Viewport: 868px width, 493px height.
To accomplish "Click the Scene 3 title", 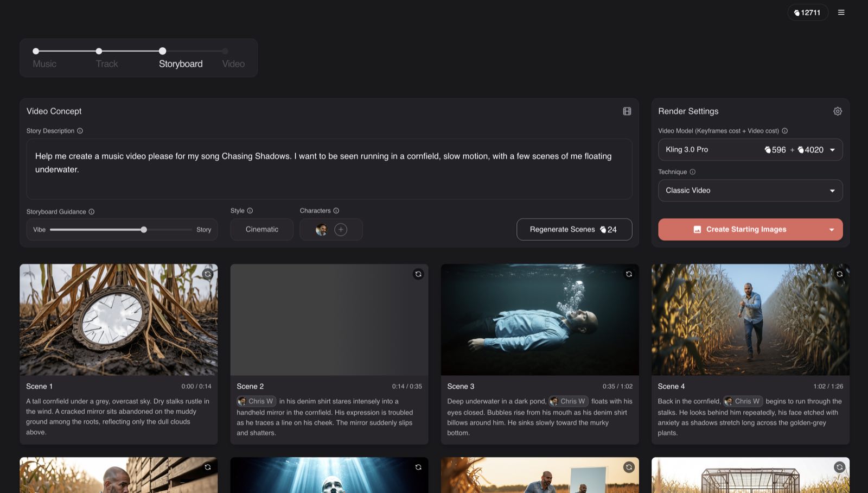I will [461, 387].
